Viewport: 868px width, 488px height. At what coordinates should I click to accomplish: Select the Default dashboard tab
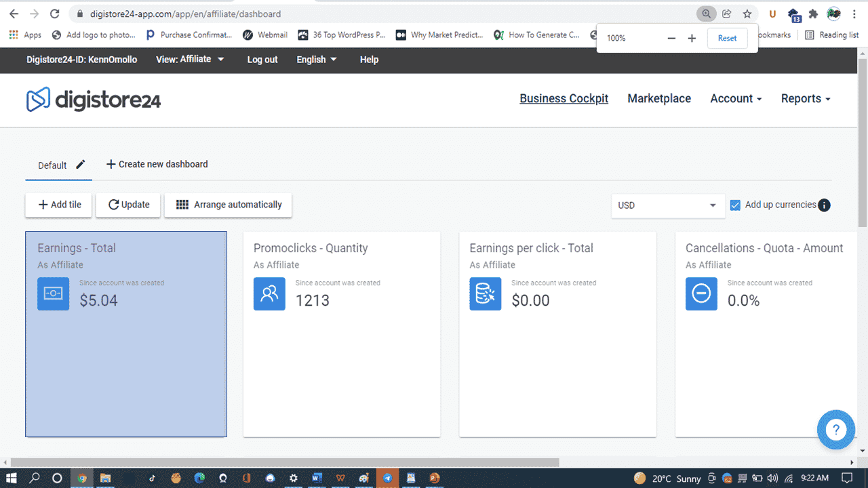coord(52,165)
